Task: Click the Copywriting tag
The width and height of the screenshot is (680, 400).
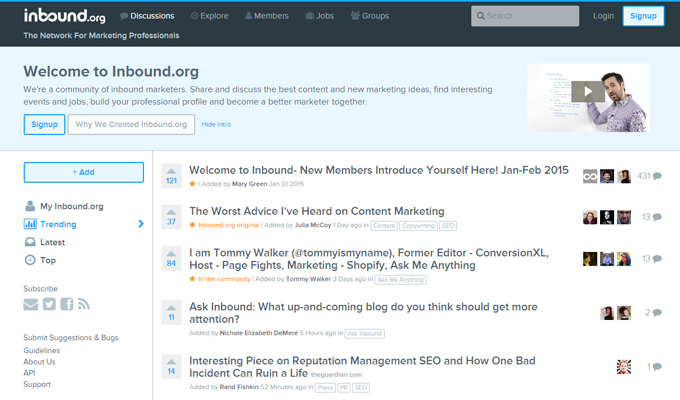Action: [418, 226]
